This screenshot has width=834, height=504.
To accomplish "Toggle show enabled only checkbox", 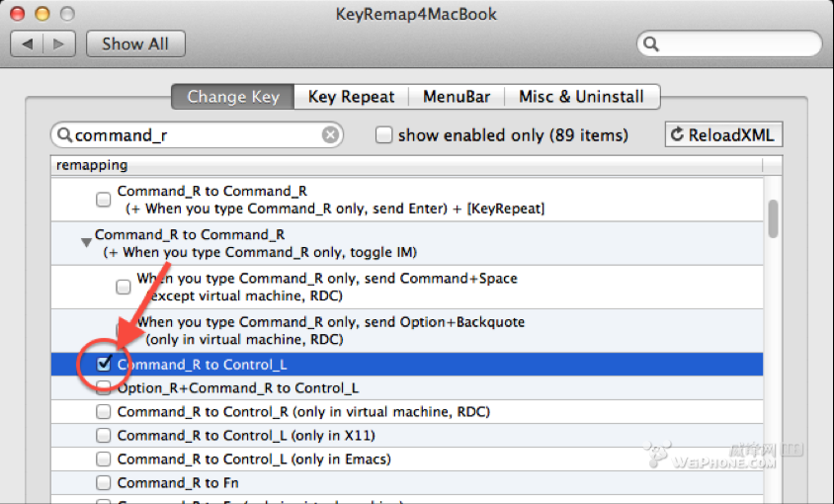I will click(383, 134).
